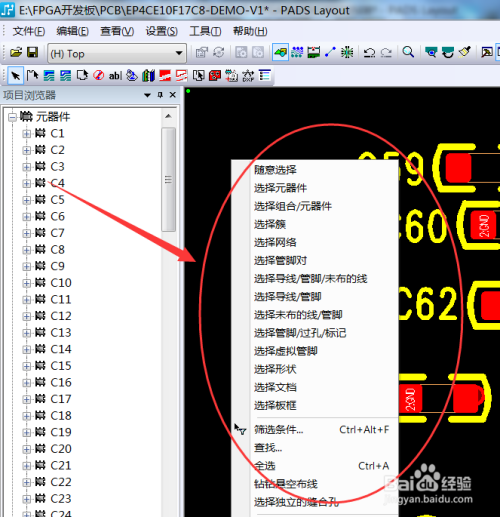Toggle the Design toolbar button
Viewport: 500px width, 517px height.
click(297, 52)
